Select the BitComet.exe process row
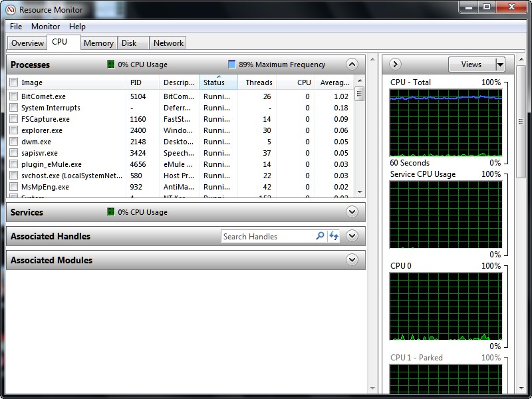This screenshot has width=532, height=399. tap(181, 96)
